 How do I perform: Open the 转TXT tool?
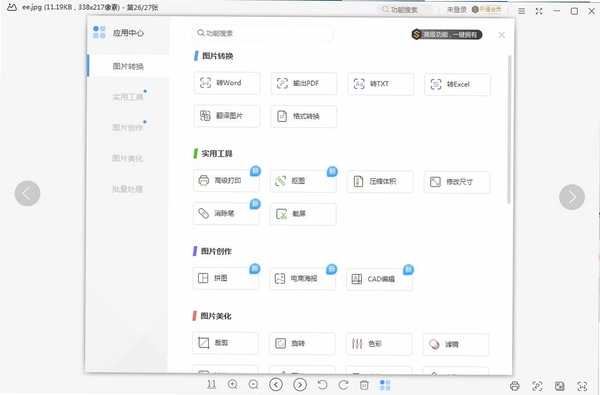point(381,84)
